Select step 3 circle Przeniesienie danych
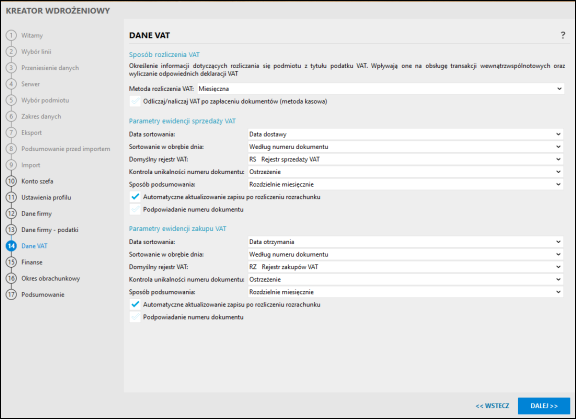This screenshot has height=419, width=576. 11,68
